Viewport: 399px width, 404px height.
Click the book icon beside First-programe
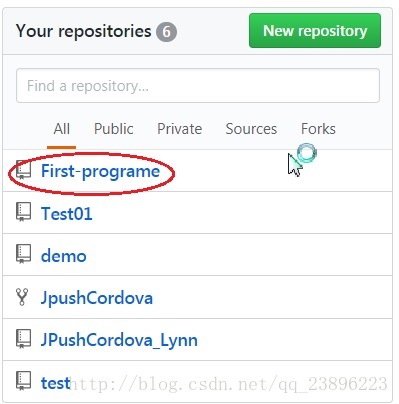click(24, 170)
